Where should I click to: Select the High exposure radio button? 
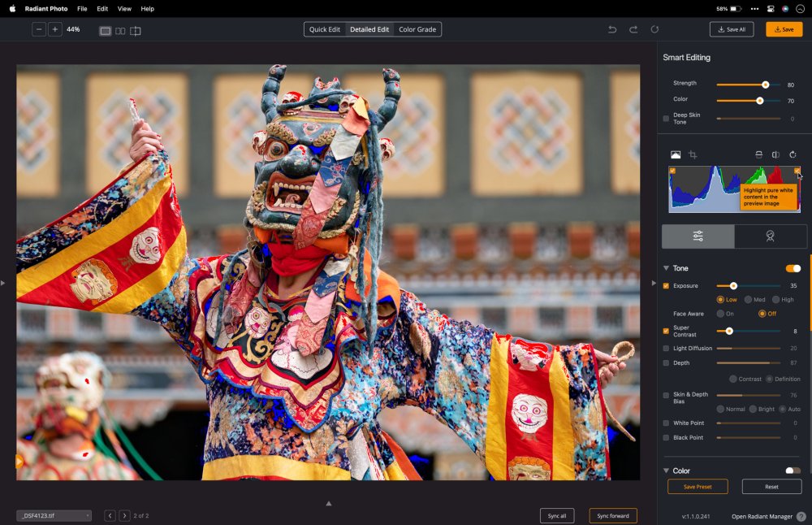pos(775,300)
